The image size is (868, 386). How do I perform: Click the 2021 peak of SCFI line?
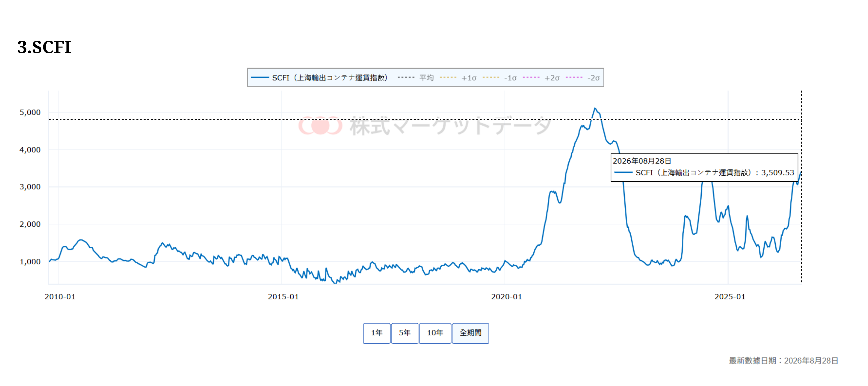595,108
